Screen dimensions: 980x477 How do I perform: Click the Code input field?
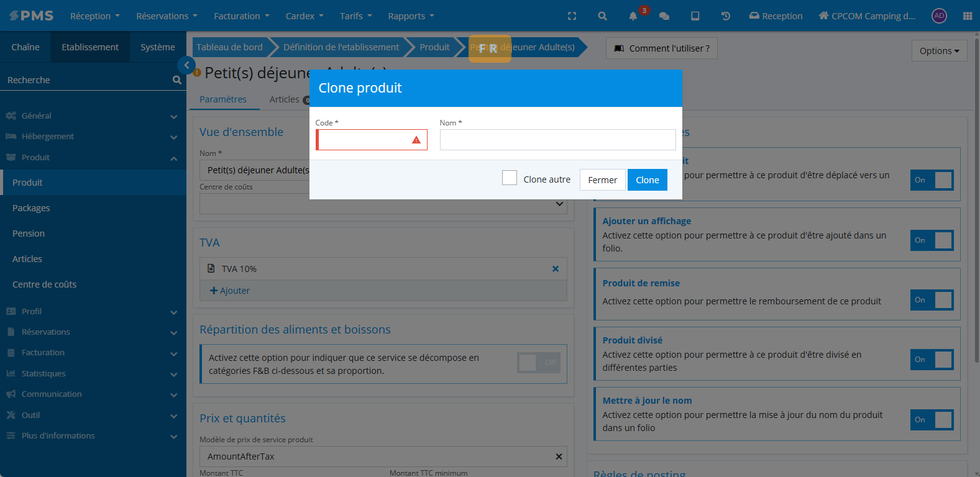[364, 140]
